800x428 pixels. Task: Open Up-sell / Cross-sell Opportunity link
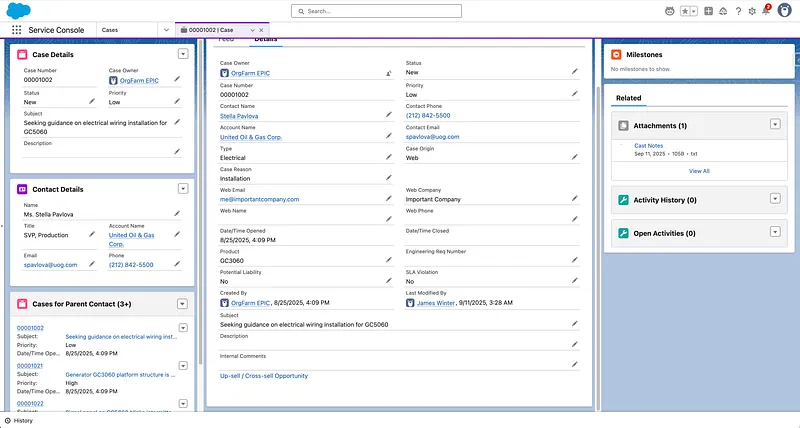[x=264, y=376]
